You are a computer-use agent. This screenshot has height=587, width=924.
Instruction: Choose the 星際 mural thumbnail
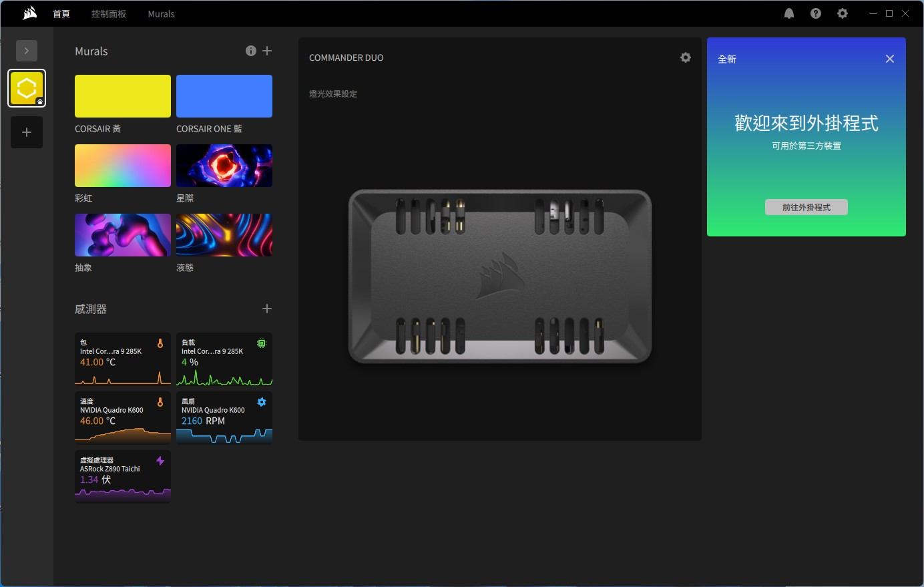pos(224,166)
